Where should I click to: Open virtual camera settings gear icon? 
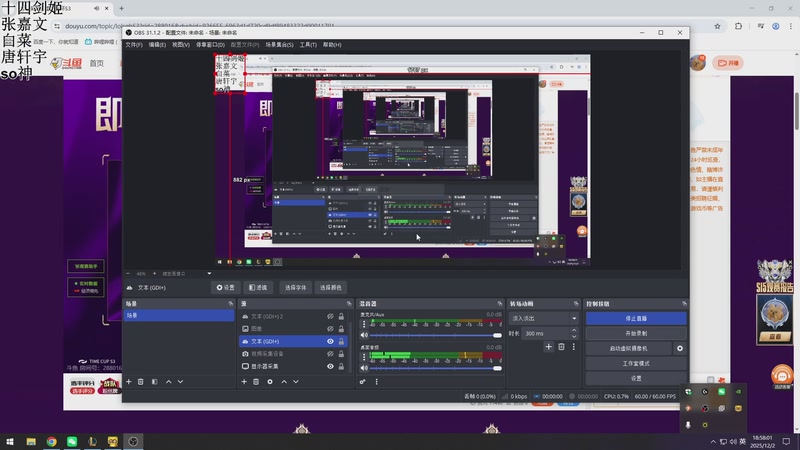(680, 348)
